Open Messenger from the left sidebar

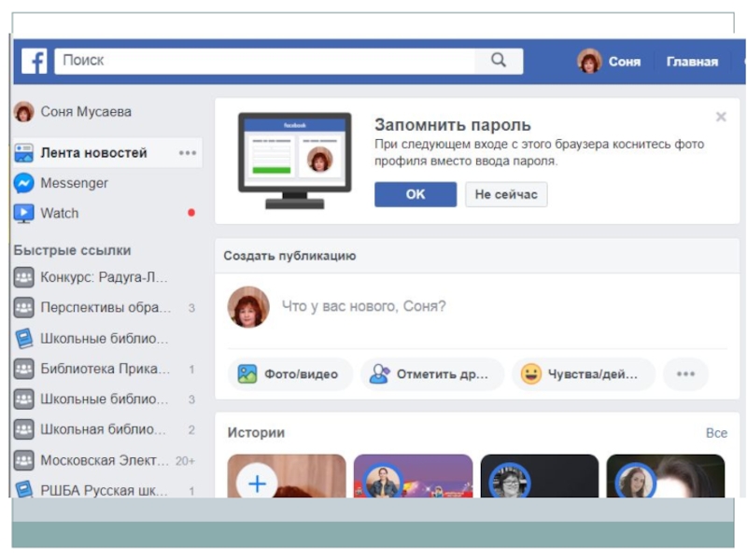74,183
